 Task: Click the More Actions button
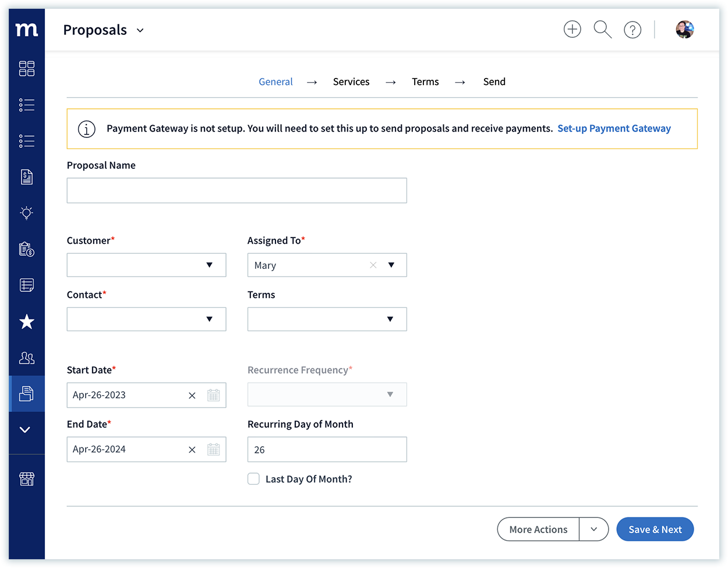click(538, 529)
